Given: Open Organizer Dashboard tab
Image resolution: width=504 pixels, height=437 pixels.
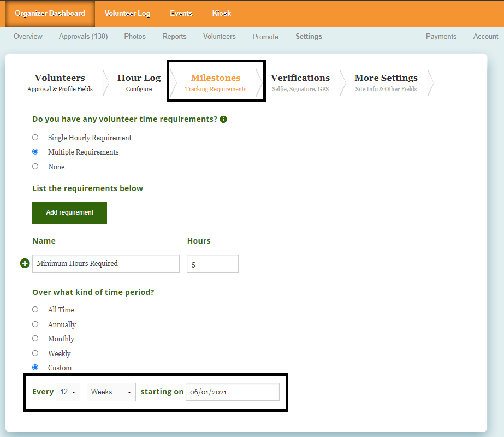Looking at the screenshot, I should pyautogui.click(x=50, y=14).
